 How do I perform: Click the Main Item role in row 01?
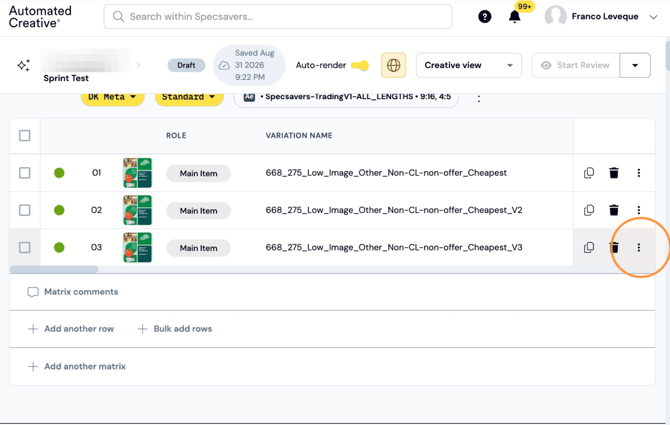click(198, 173)
